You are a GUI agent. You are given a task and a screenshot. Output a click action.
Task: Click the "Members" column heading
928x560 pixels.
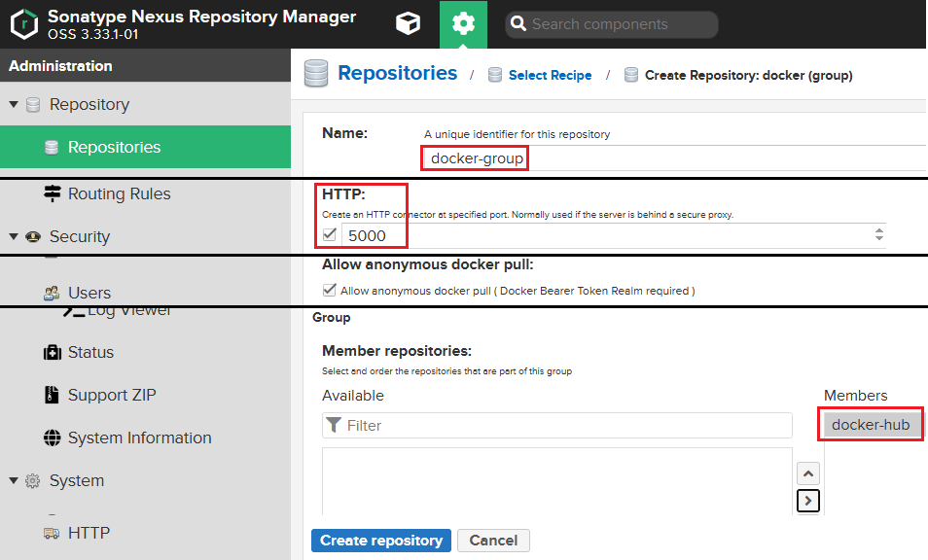point(855,395)
